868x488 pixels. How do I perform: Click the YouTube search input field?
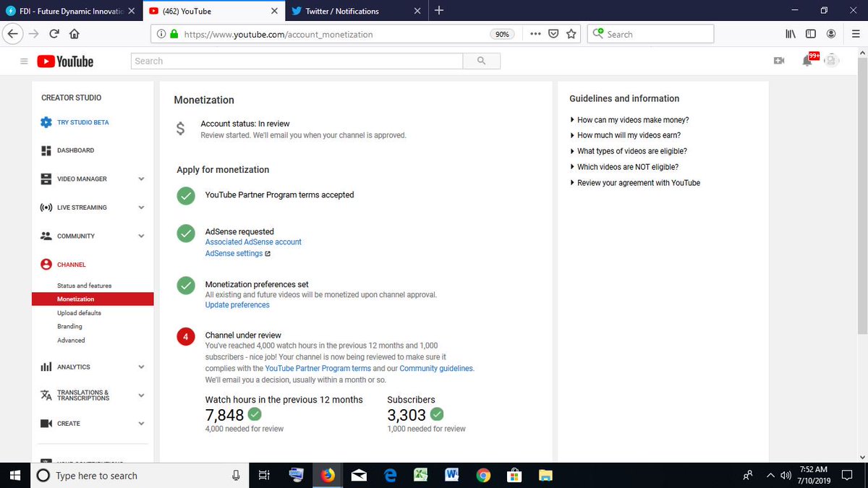pyautogui.click(x=297, y=61)
